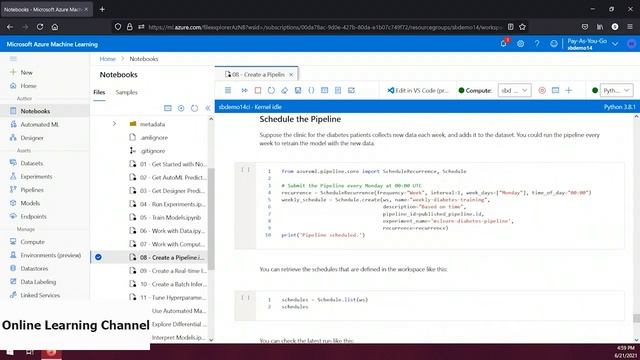Open terminal icon next to compute stop
Screen dimensions: 640x360
(555, 90)
